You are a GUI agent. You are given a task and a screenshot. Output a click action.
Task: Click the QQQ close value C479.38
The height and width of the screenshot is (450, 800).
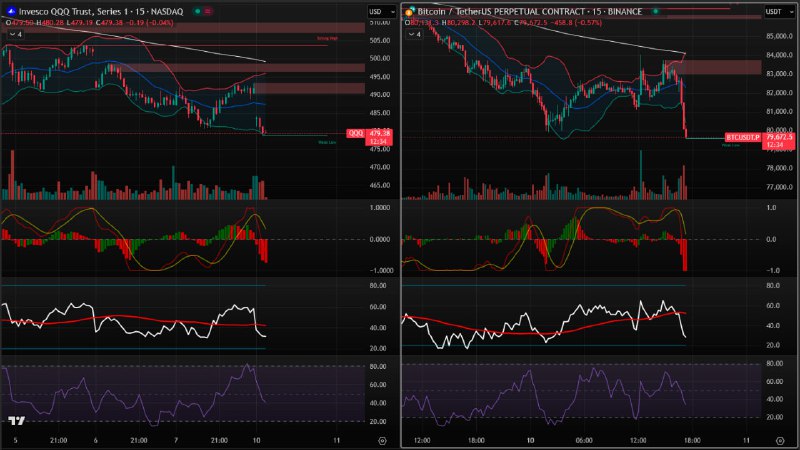point(109,22)
